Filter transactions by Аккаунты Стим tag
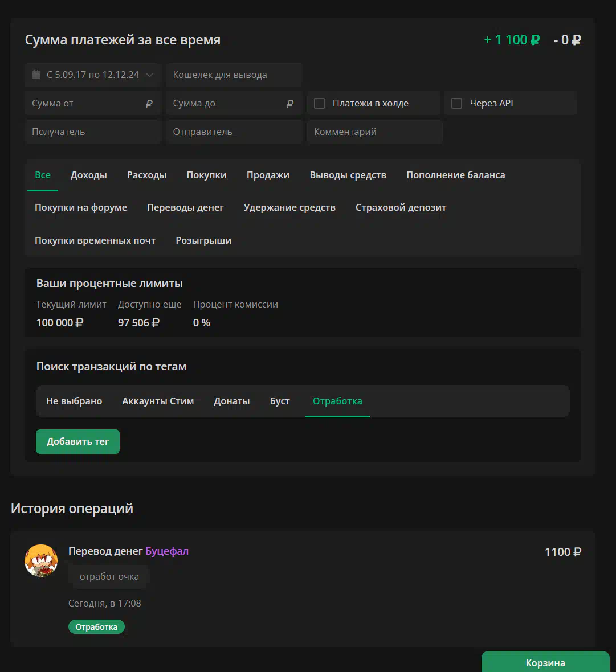 [158, 401]
